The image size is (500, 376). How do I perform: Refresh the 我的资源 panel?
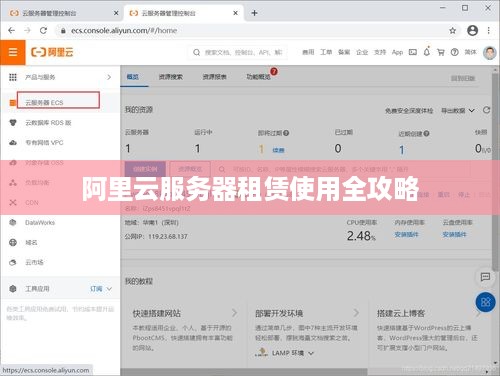click(486, 110)
